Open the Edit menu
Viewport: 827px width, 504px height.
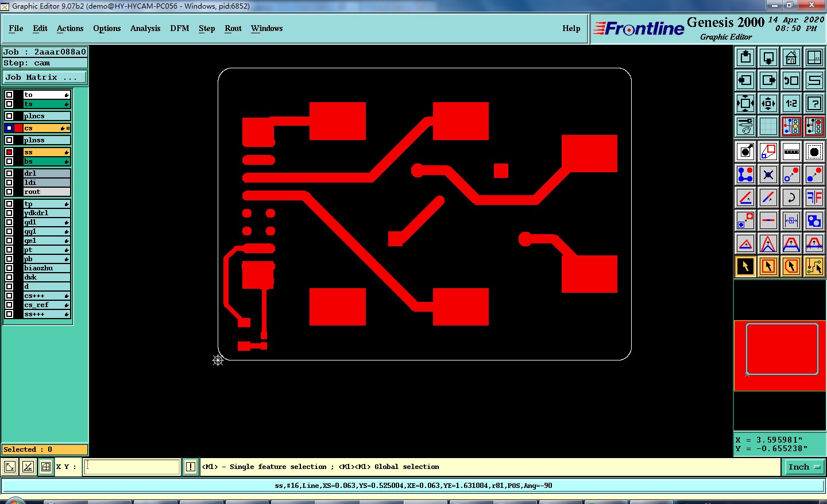point(40,28)
